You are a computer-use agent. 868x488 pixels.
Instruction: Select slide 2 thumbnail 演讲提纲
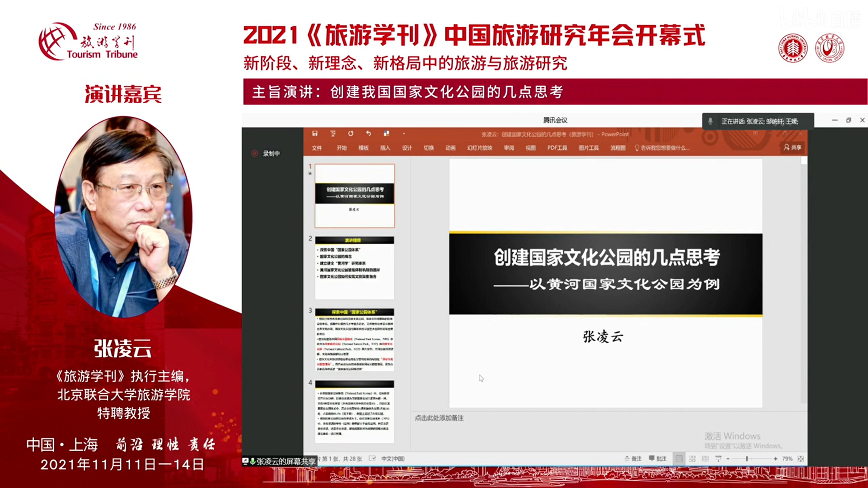pos(355,268)
